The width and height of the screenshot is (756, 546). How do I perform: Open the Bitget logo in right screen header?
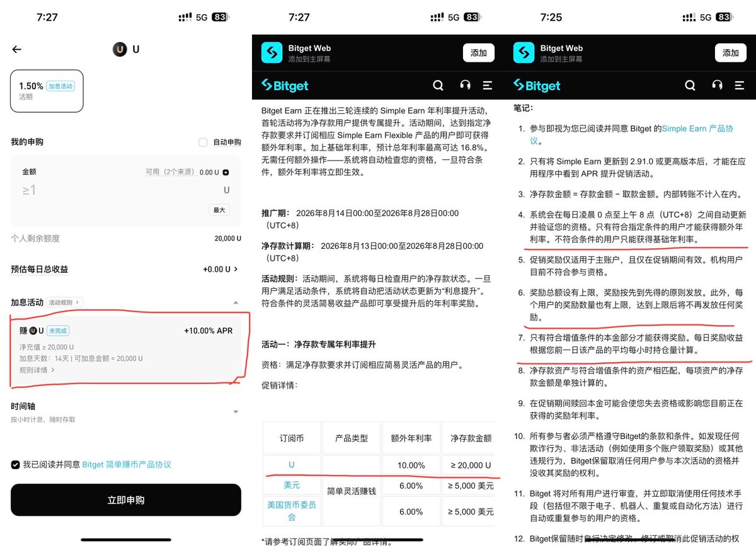coord(537,86)
